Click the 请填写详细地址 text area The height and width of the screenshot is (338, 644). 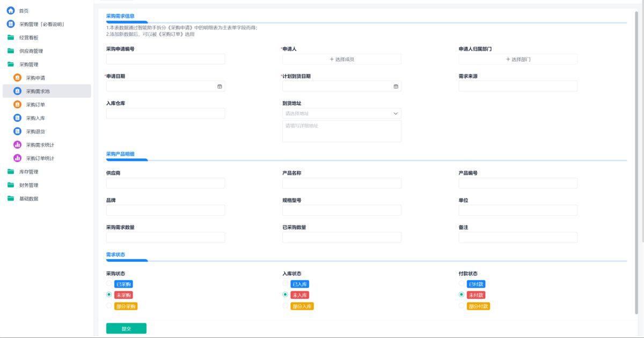pos(342,131)
